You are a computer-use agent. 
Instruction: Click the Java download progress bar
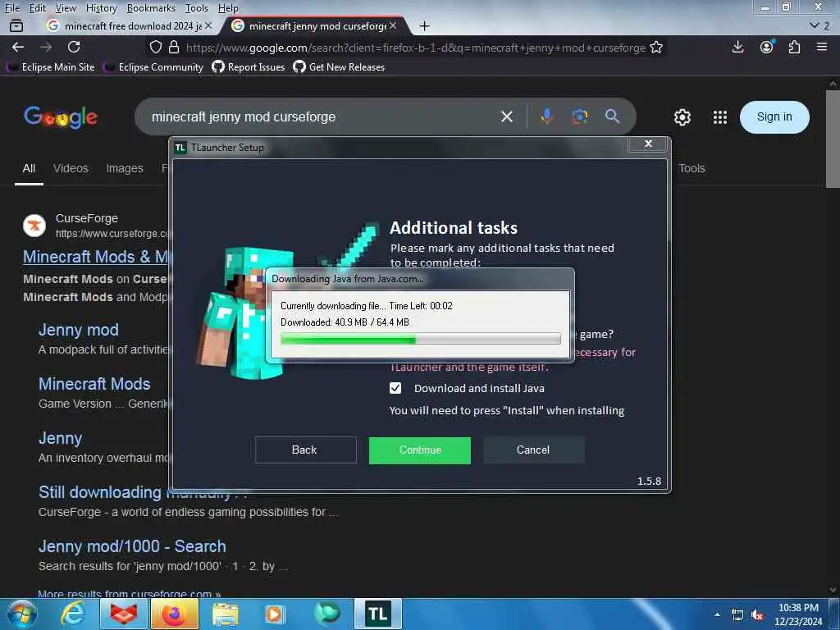pyautogui.click(x=421, y=339)
